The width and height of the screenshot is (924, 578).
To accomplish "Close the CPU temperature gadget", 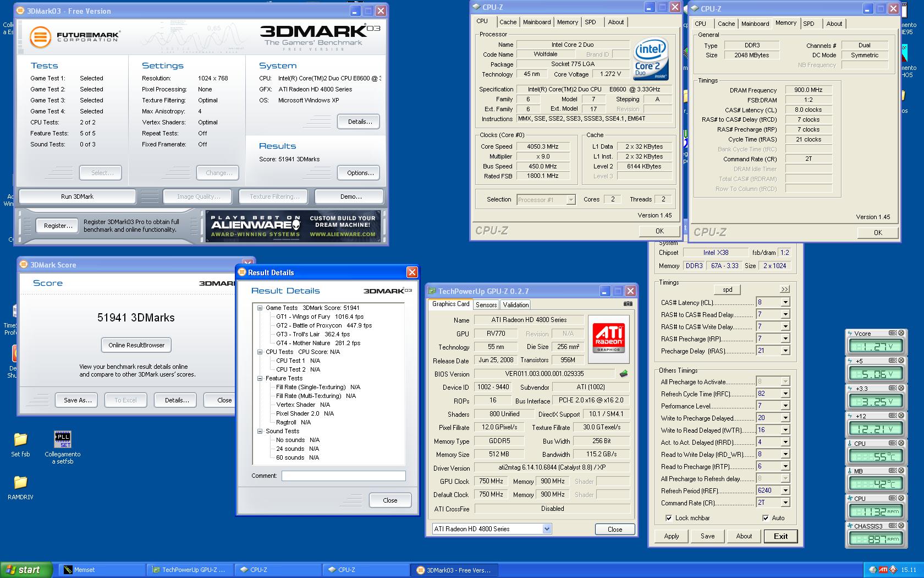I will click(x=901, y=443).
